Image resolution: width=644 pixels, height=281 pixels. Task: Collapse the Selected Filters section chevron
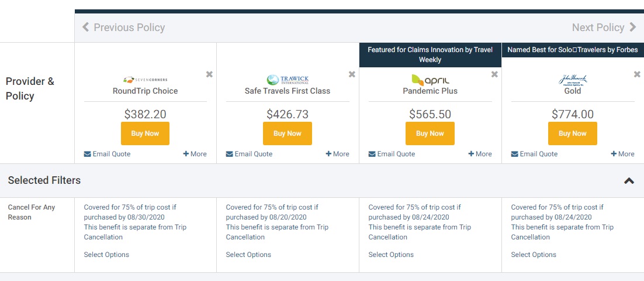point(629,181)
